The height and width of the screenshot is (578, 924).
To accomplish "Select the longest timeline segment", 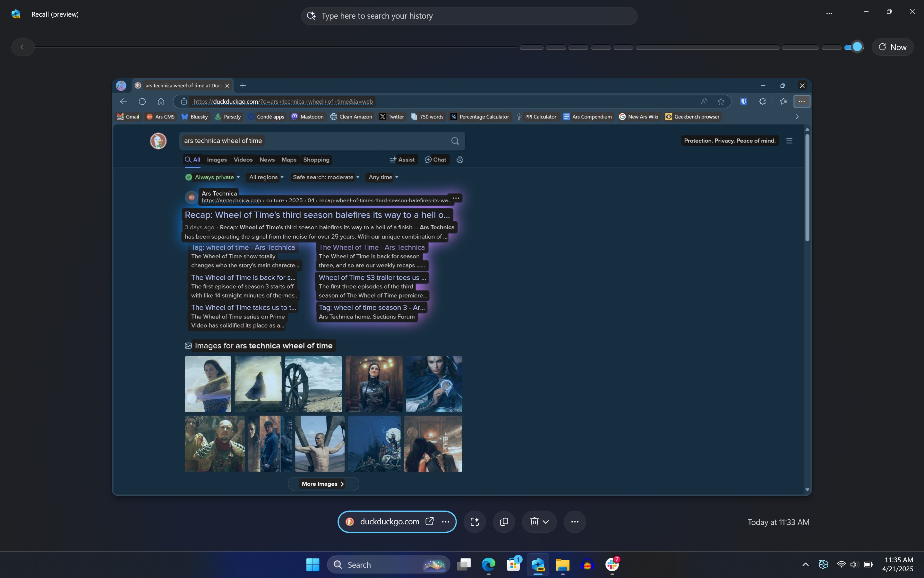I will pos(707,48).
